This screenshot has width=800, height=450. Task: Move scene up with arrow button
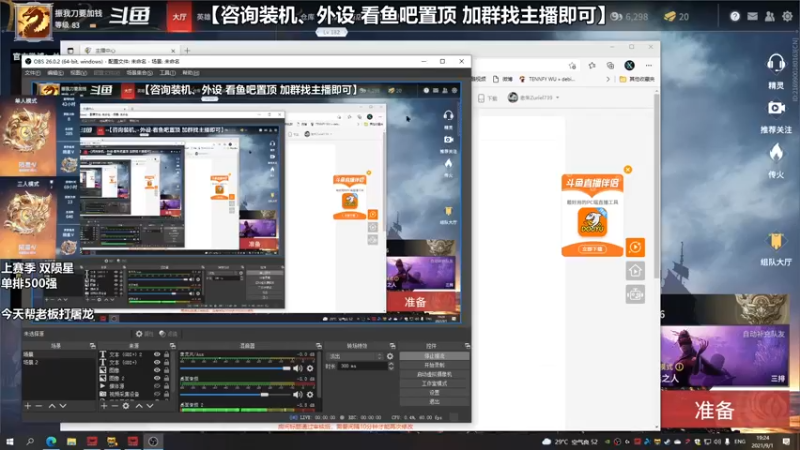pos(52,406)
